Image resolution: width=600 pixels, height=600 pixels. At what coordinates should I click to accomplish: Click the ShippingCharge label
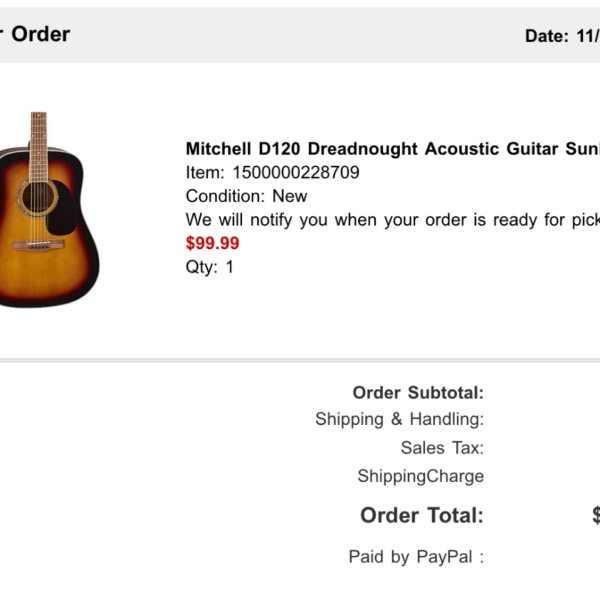click(x=421, y=476)
